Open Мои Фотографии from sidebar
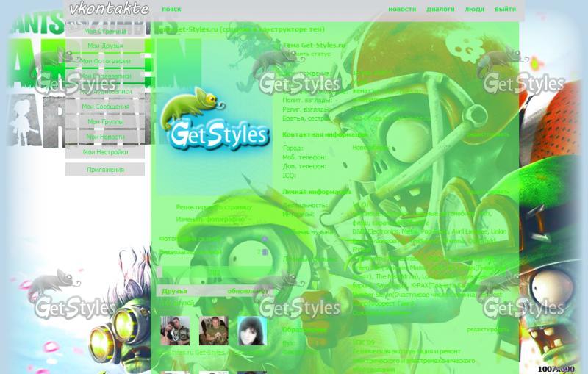Image resolution: width=588 pixels, height=374 pixels. [105, 61]
